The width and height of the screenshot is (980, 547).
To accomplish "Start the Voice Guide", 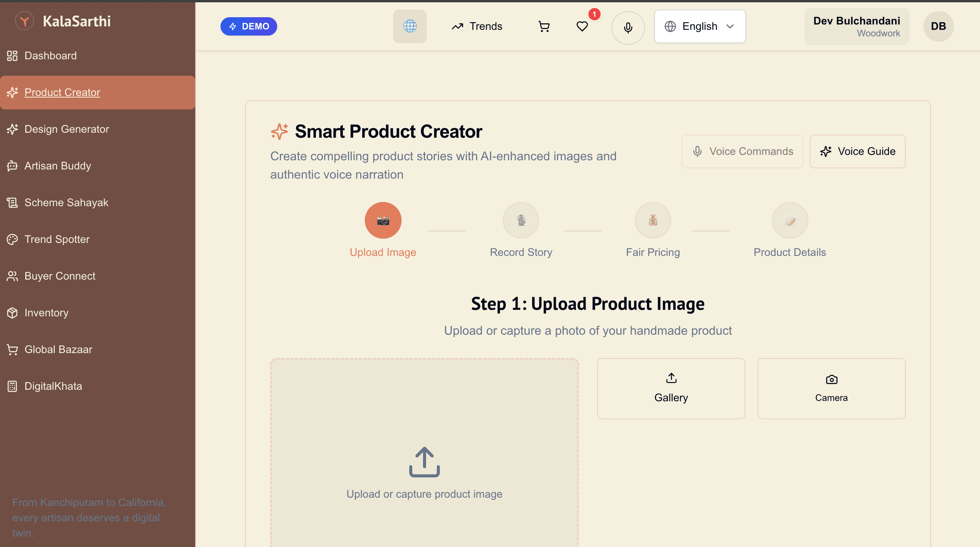I will [x=857, y=151].
